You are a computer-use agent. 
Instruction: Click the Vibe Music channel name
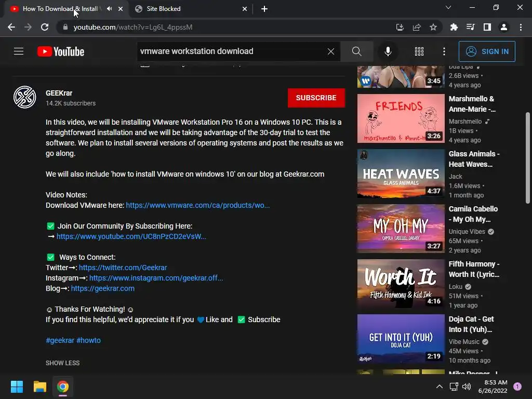pos(464,342)
